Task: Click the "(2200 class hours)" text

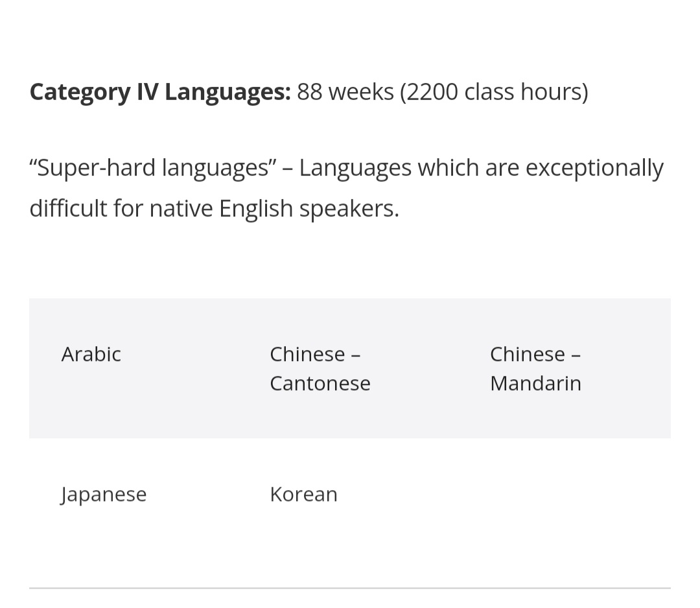Action: [494, 92]
